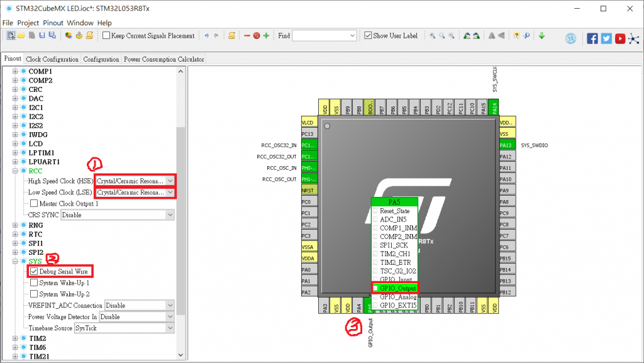The height and width of the screenshot is (363, 644).
Task: Expand the TIM2 tree node
Action: pos(15,338)
